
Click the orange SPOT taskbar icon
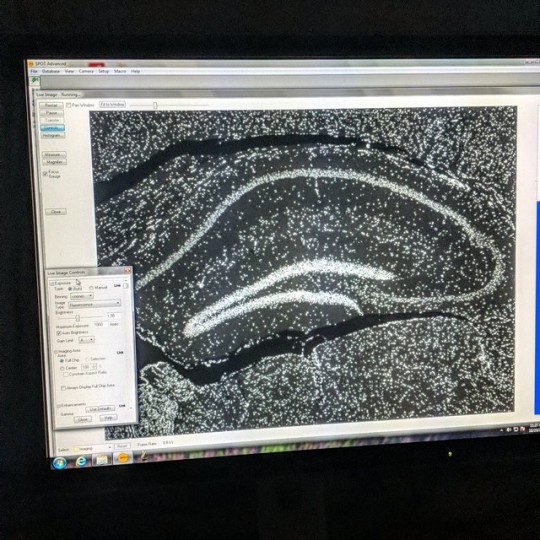point(123,458)
